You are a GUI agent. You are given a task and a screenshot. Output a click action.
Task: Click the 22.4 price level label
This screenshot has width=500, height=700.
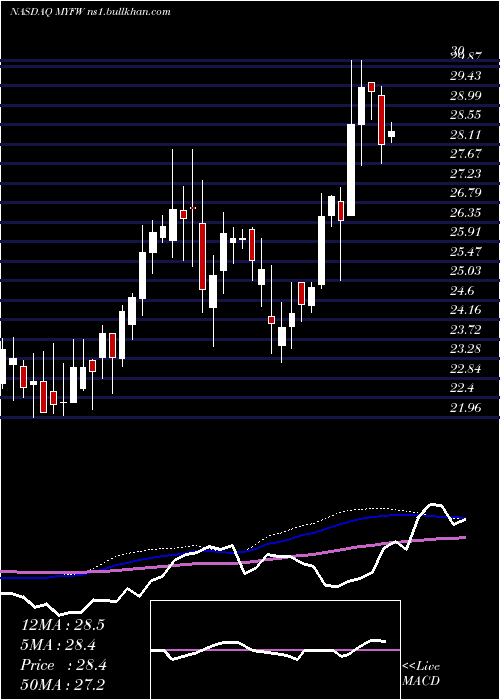(x=462, y=388)
